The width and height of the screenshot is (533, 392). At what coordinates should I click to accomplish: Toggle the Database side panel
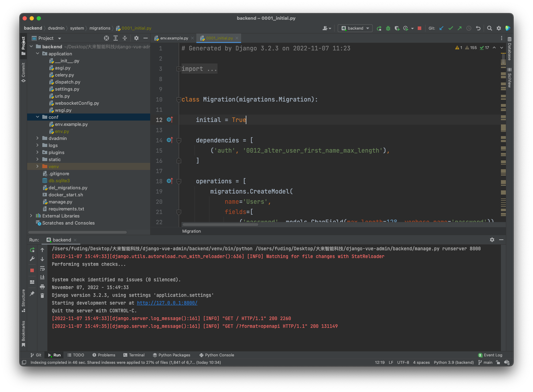point(509,48)
